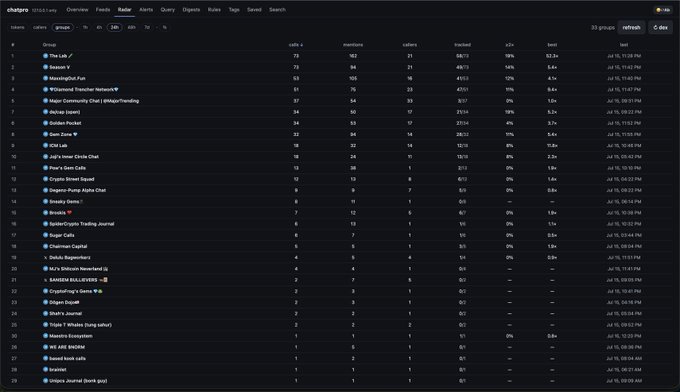The image size is (680, 392).
Task: Set time range to 6h
Action: coord(99,27)
